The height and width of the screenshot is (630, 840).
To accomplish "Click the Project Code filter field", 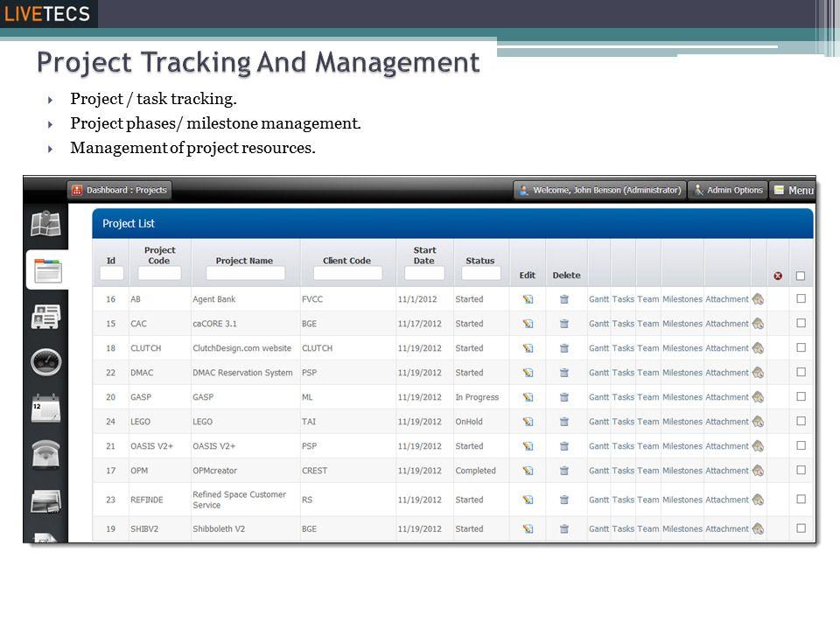I will [159, 273].
